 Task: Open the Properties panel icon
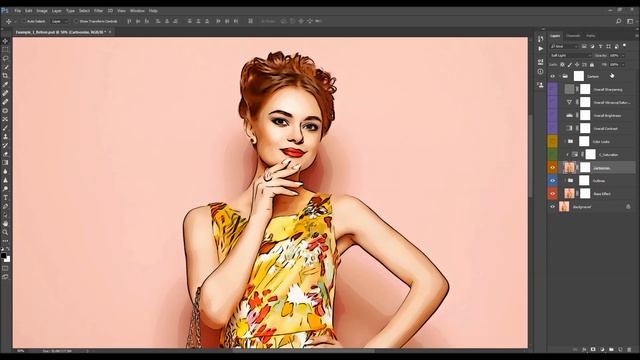point(540,62)
